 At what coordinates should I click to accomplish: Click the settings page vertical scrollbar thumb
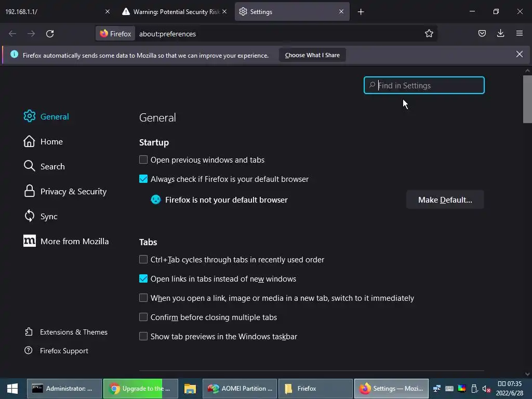(x=527, y=99)
